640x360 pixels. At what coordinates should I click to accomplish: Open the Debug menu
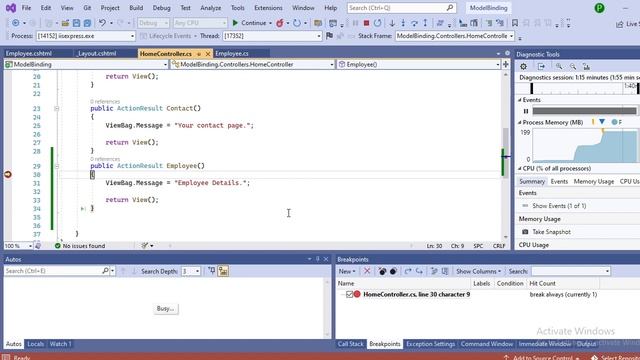pos(162,8)
